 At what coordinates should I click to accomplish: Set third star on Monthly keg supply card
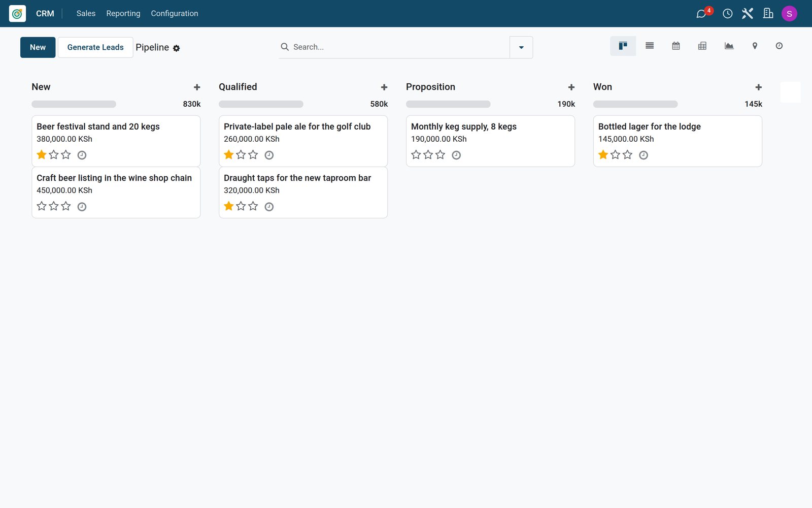pyautogui.click(x=441, y=154)
